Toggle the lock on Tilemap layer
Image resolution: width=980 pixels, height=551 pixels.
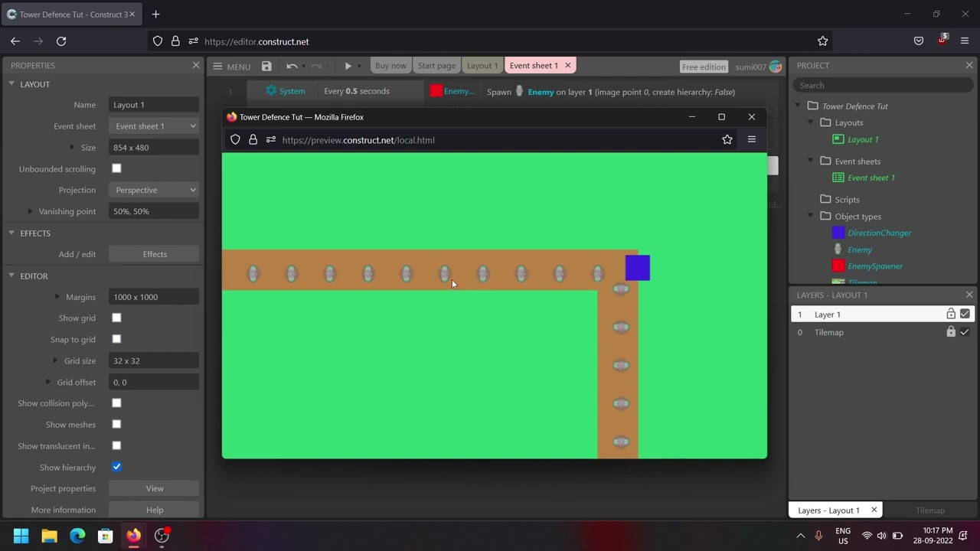coord(951,332)
